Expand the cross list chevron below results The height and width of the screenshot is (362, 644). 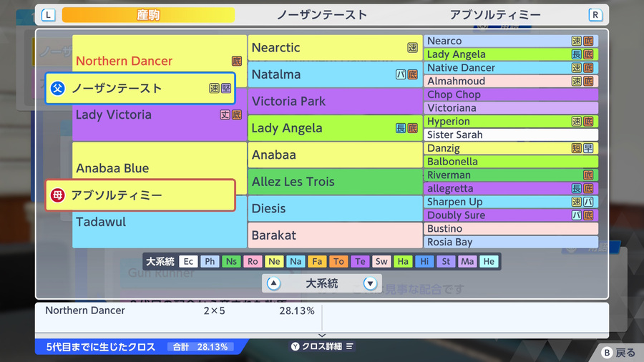[322, 336]
